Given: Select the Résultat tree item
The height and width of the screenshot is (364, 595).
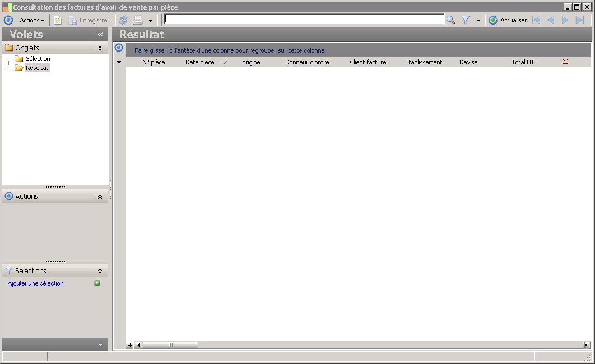Looking at the screenshot, I should [37, 68].
